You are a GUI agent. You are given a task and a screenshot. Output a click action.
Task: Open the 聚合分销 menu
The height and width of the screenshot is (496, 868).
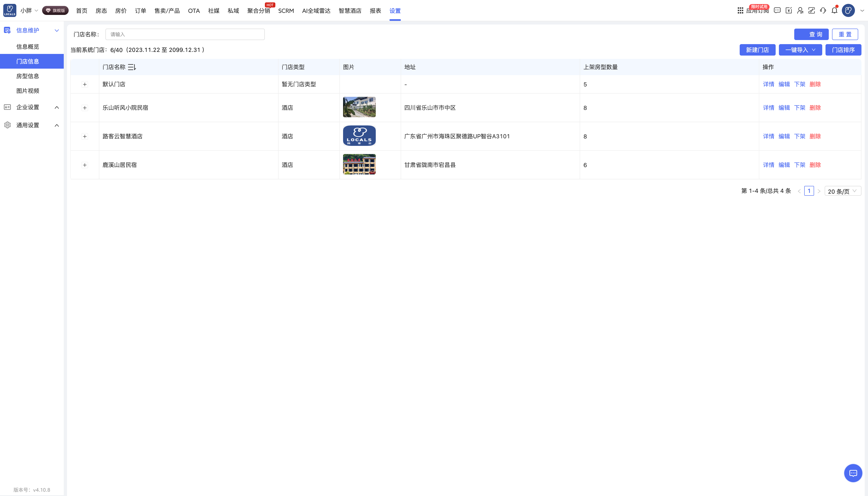tap(258, 11)
